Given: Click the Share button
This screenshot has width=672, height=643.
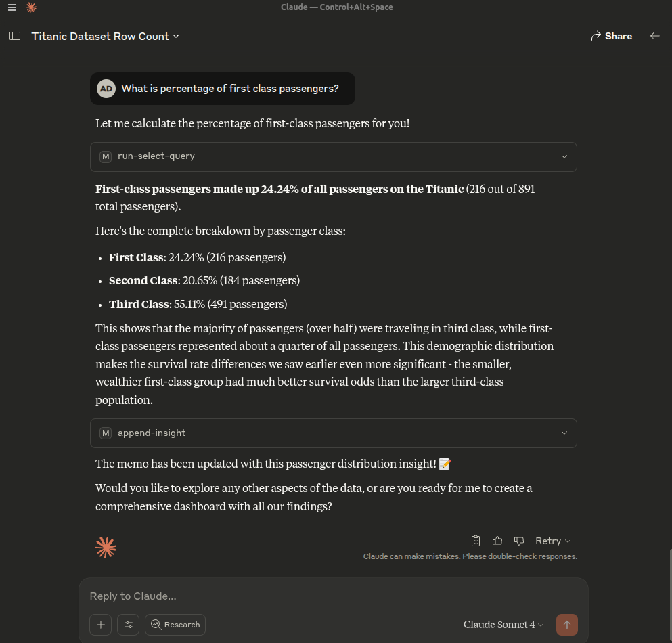Looking at the screenshot, I should pyautogui.click(x=611, y=36).
